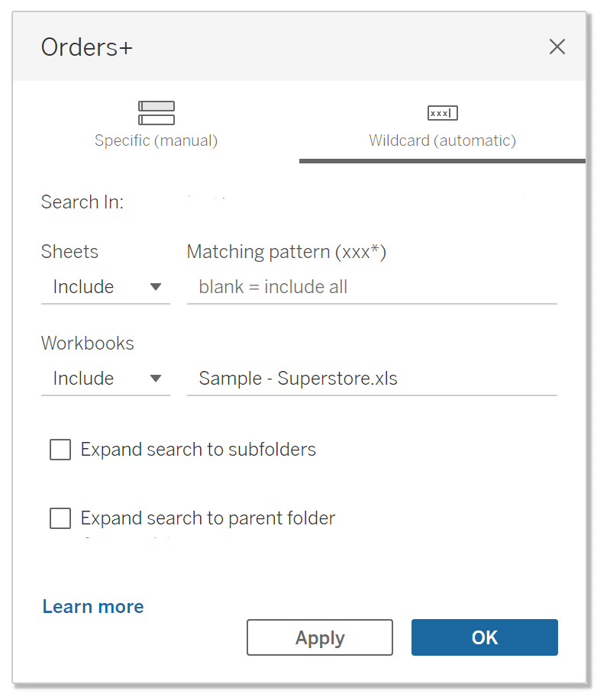Click the xxx| wildcard text-box icon
This screenshot has width=610, height=700.
click(443, 113)
